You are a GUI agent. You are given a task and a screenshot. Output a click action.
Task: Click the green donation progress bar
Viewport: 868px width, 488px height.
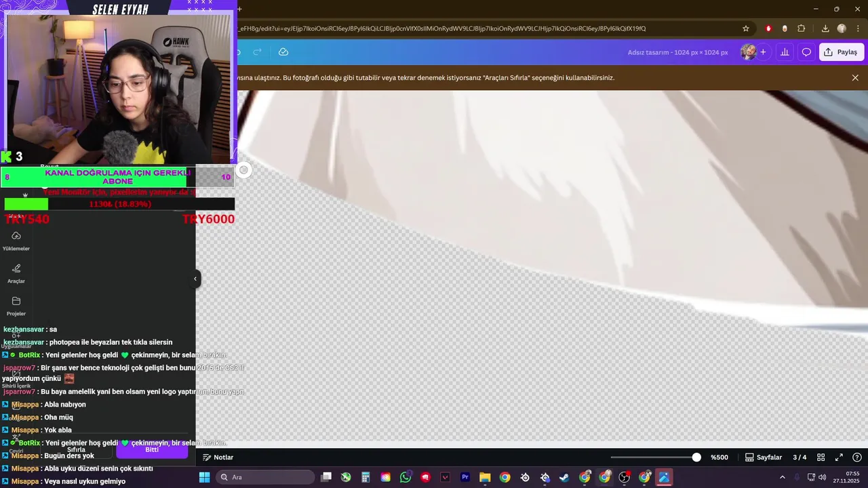pyautogui.click(x=26, y=204)
